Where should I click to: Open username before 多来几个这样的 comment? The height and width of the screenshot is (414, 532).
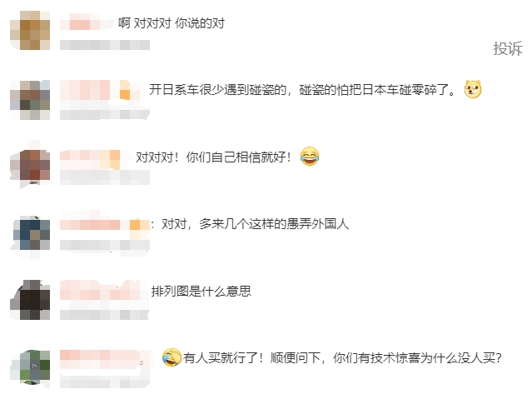pos(105,224)
